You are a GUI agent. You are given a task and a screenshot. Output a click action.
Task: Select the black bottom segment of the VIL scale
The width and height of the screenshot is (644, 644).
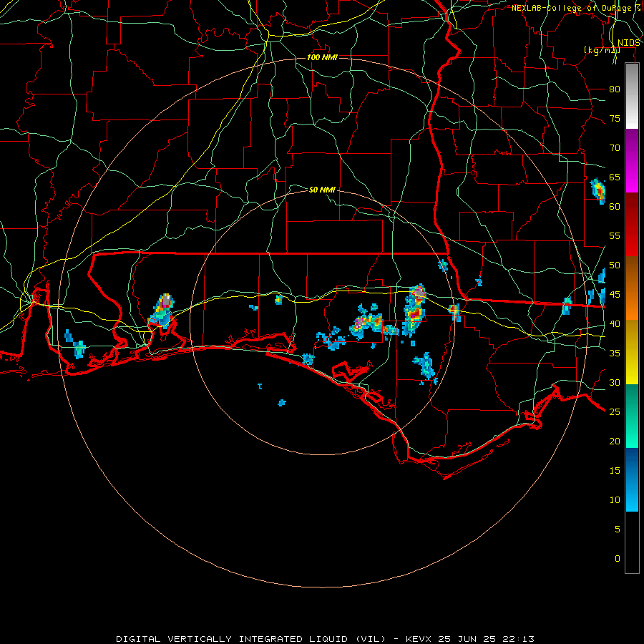click(632, 542)
